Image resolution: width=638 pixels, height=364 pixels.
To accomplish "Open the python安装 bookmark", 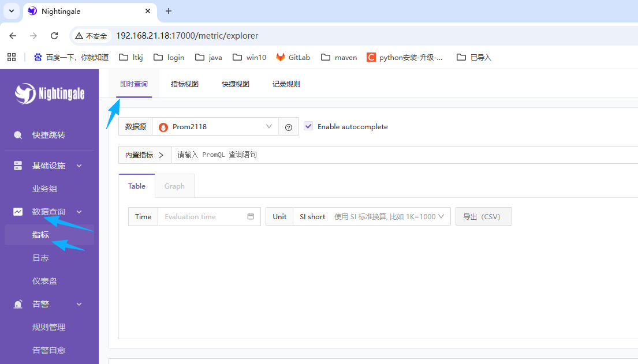I will (404, 57).
